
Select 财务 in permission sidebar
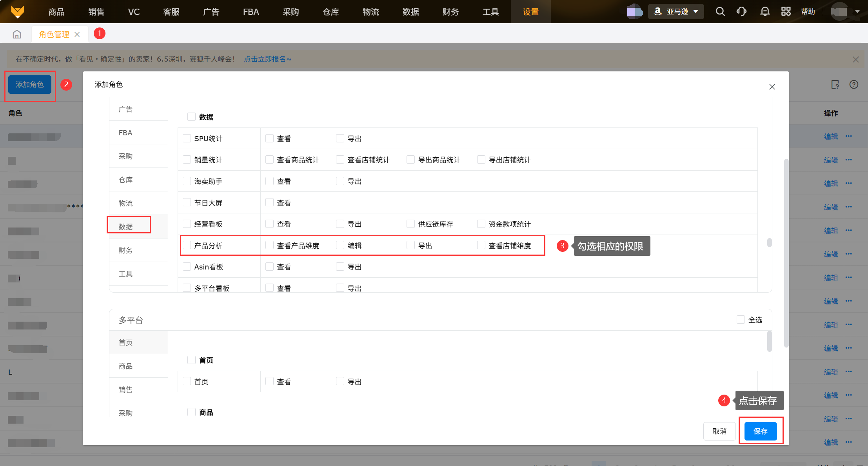126,250
